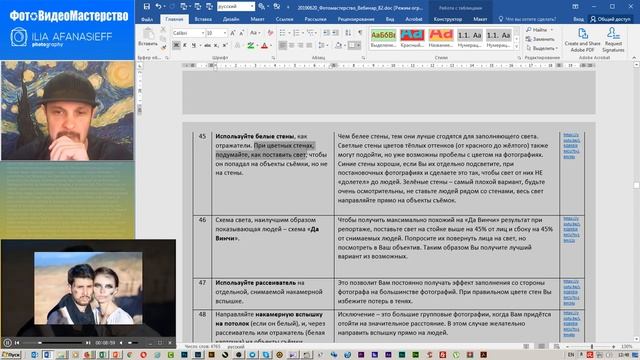
Task: Save the document from the quick access toolbar
Action: pyautogui.click(x=147, y=7)
